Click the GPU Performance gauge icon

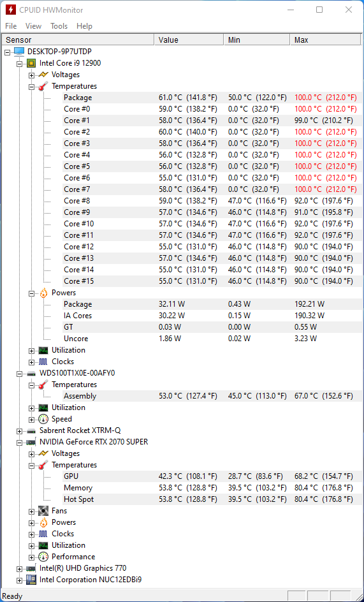coord(43,557)
